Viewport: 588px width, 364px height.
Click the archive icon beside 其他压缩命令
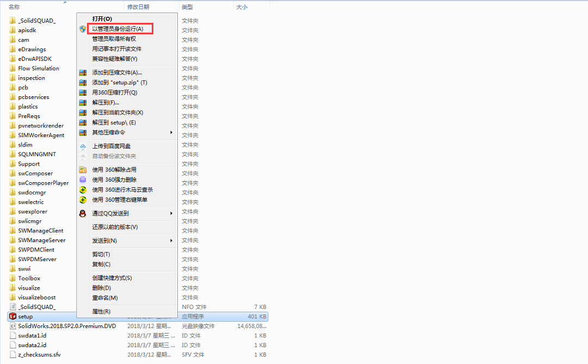pyautogui.click(x=83, y=132)
